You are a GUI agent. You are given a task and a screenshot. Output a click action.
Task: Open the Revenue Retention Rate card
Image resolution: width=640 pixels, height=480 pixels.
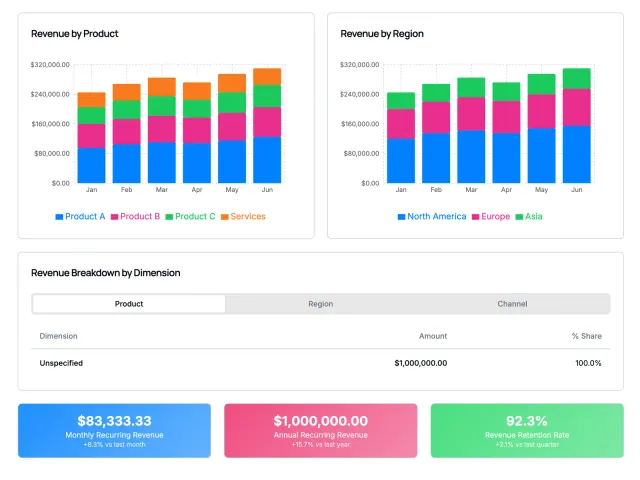click(527, 431)
